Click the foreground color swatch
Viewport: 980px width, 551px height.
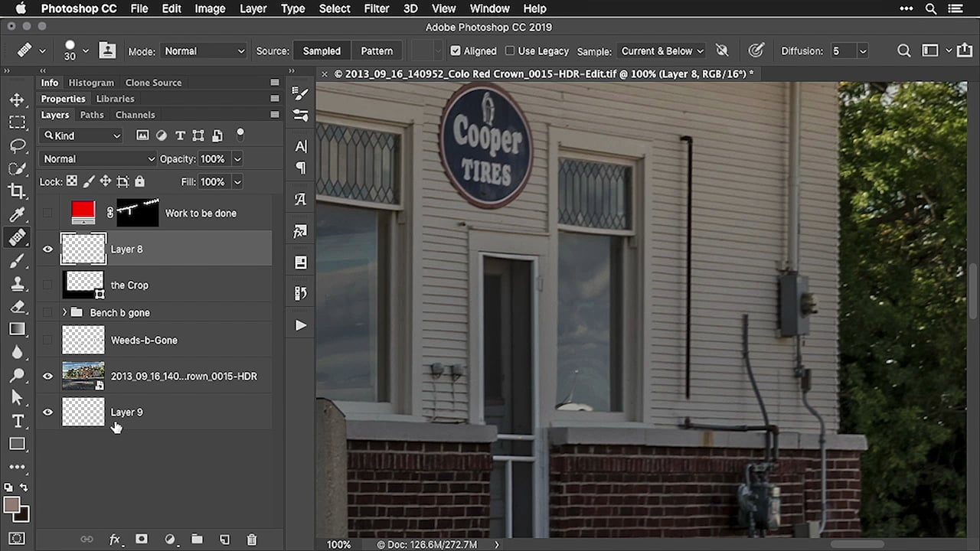[x=11, y=504]
